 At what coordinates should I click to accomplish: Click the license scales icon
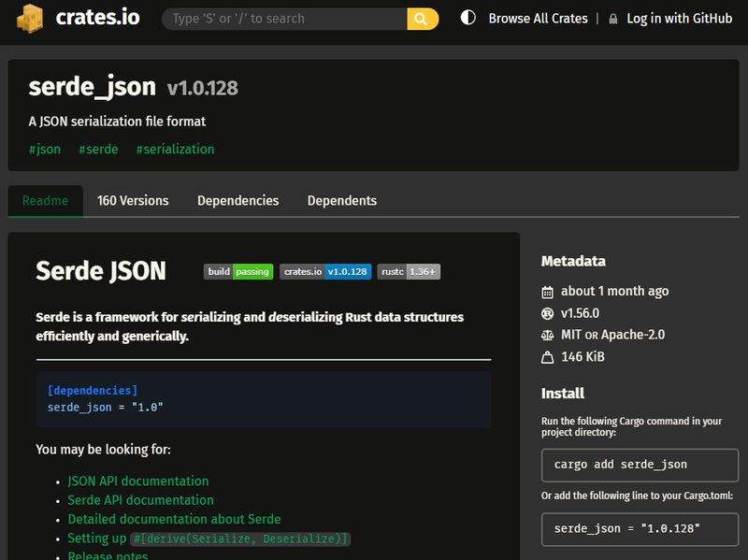tap(547, 336)
